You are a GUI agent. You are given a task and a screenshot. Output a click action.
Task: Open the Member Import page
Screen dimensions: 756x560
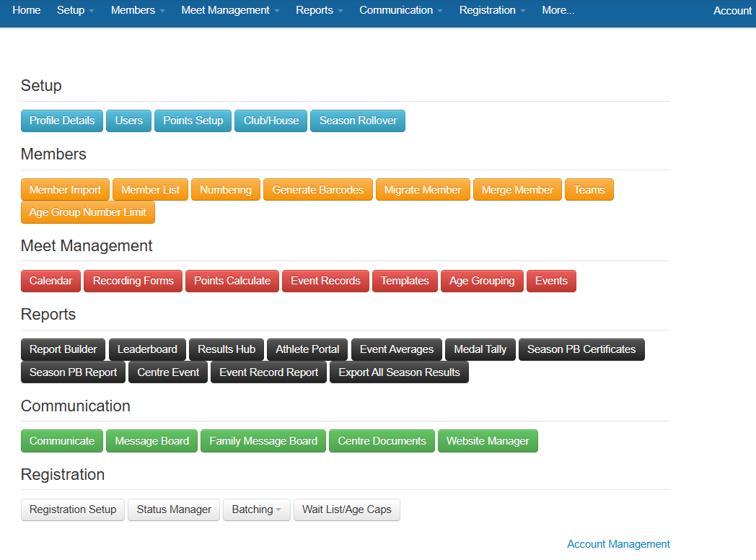pos(65,189)
